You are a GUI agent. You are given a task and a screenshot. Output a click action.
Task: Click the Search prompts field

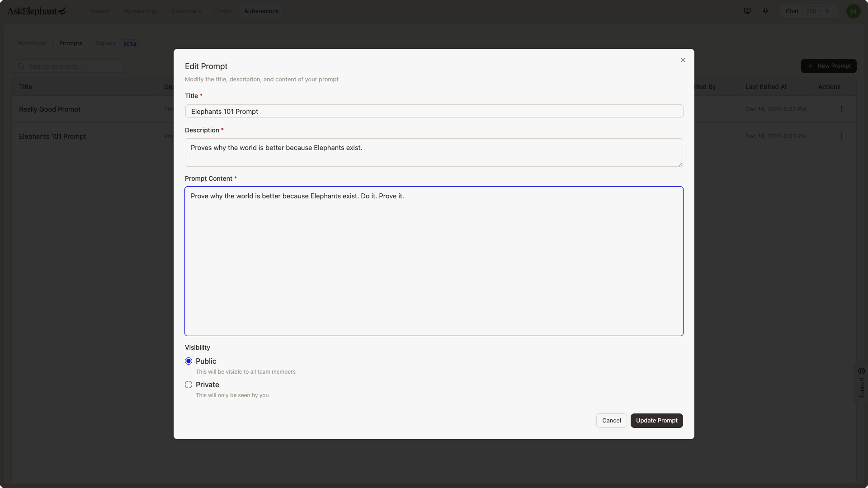tap(68, 66)
